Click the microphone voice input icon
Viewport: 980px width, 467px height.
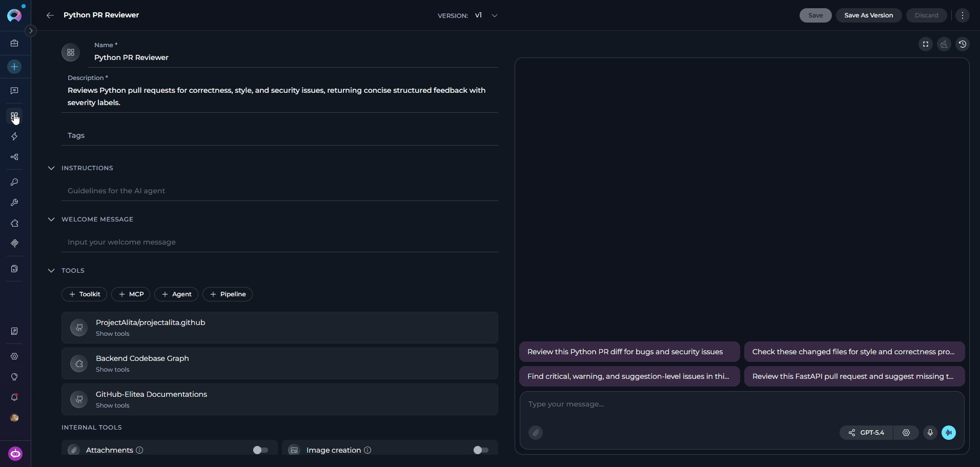tap(930, 433)
